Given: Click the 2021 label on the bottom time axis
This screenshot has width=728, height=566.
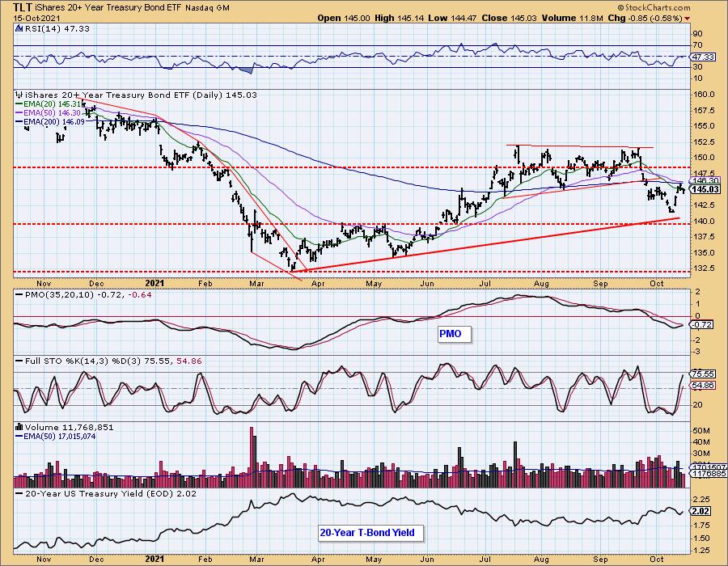Looking at the screenshot, I should [x=154, y=559].
